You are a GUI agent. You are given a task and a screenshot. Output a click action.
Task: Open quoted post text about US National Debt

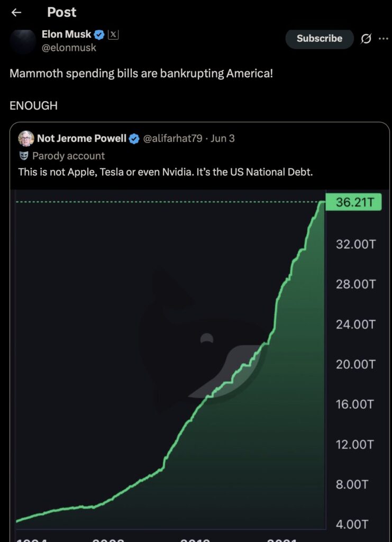click(166, 172)
